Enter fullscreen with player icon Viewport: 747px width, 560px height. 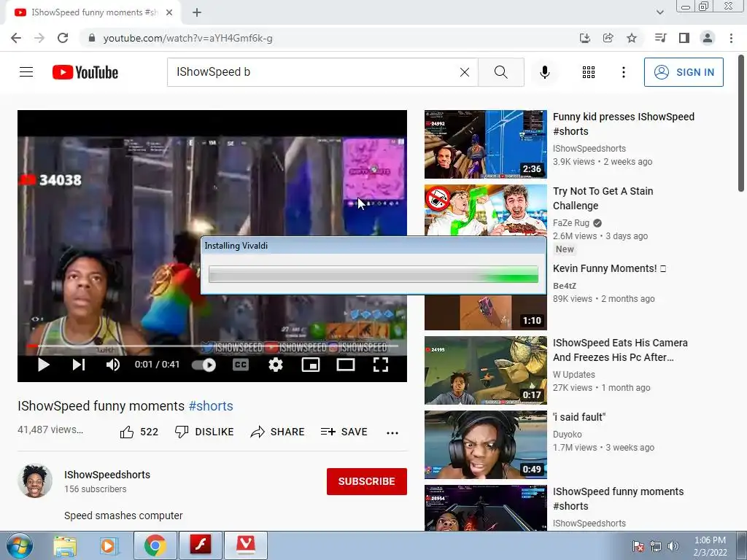(x=380, y=365)
